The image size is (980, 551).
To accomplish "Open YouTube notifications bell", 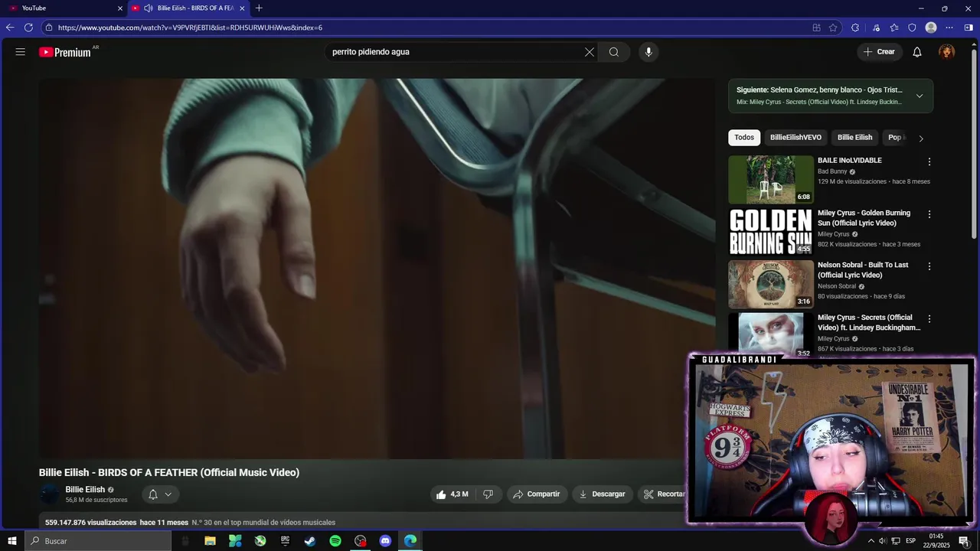I will click(917, 52).
